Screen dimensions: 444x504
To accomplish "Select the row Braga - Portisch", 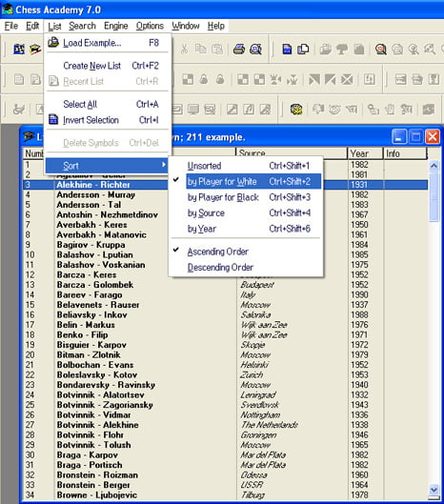I will point(225,465).
